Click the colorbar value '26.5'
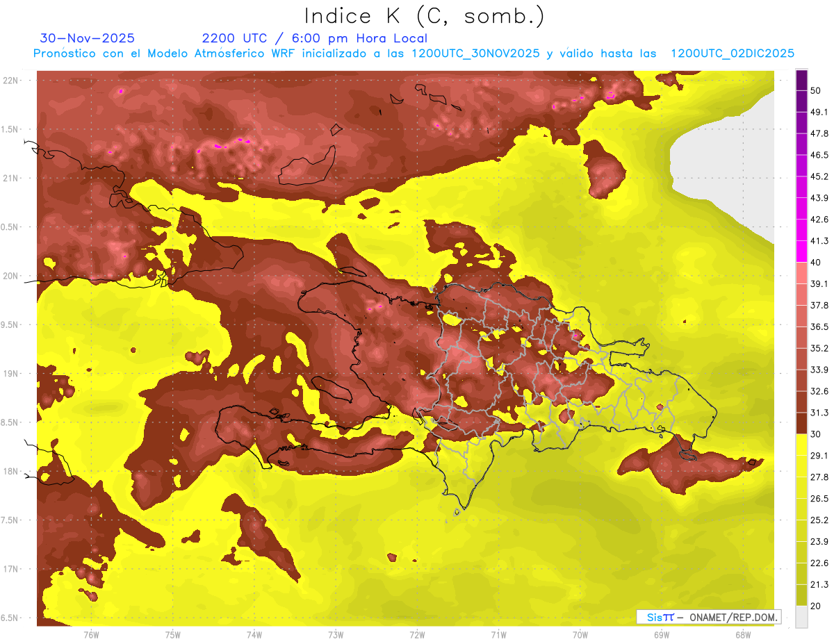The height and width of the screenshot is (644, 834). (819, 499)
